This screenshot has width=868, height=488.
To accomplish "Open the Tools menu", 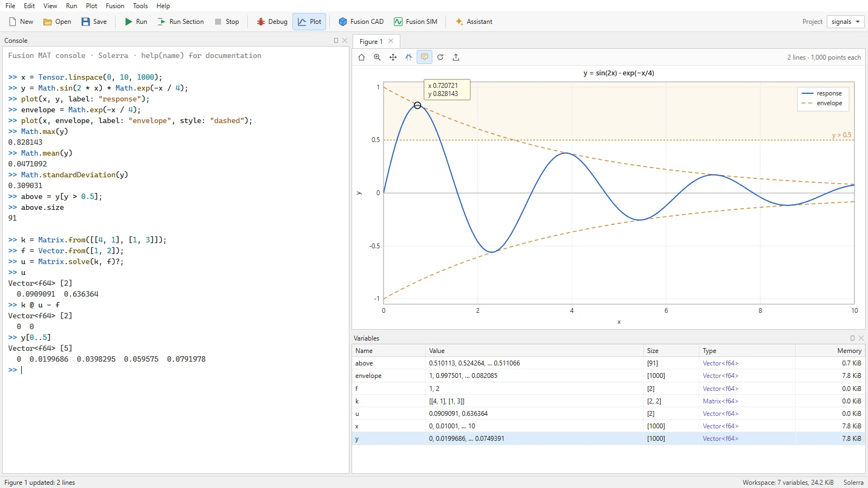I will (141, 6).
